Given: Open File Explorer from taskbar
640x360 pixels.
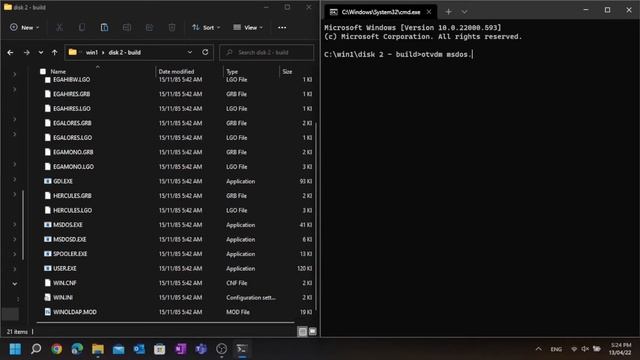Looking at the screenshot, I should (98, 349).
